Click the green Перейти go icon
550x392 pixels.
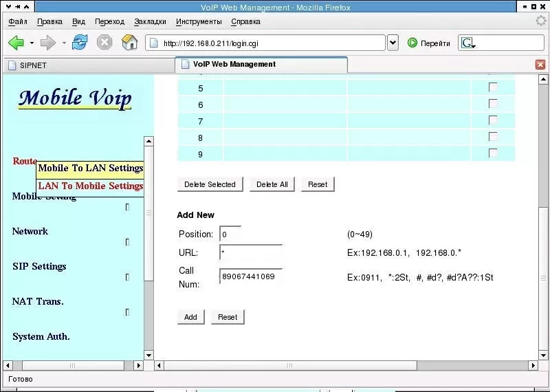(x=412, y=43)
